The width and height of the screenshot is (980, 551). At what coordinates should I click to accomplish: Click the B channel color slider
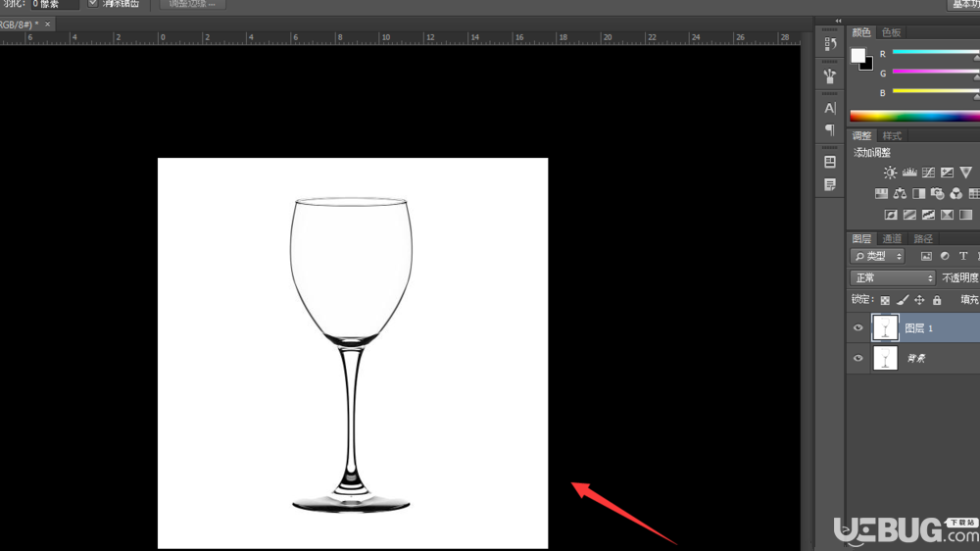(x=936, y=91)
